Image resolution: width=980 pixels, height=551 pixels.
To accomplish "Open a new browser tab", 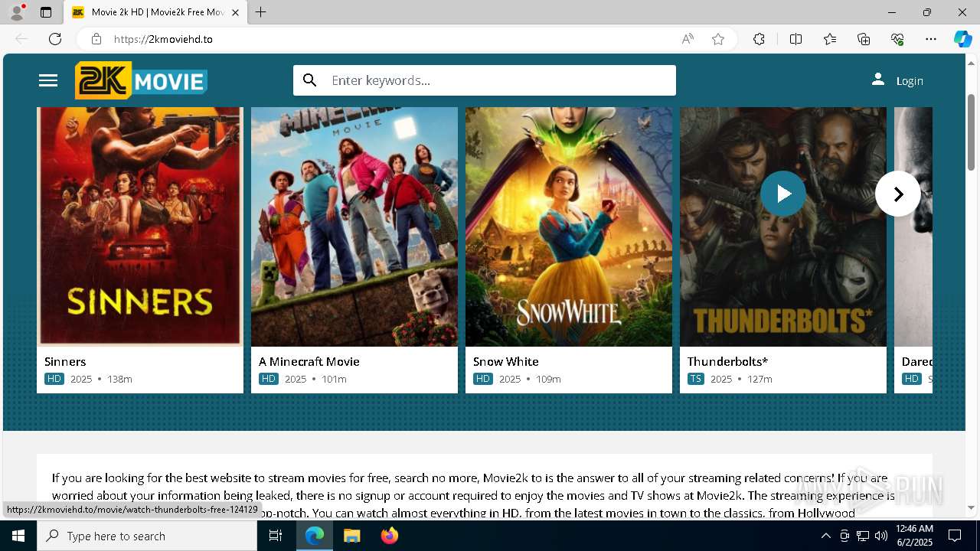I will coord(260,12).
